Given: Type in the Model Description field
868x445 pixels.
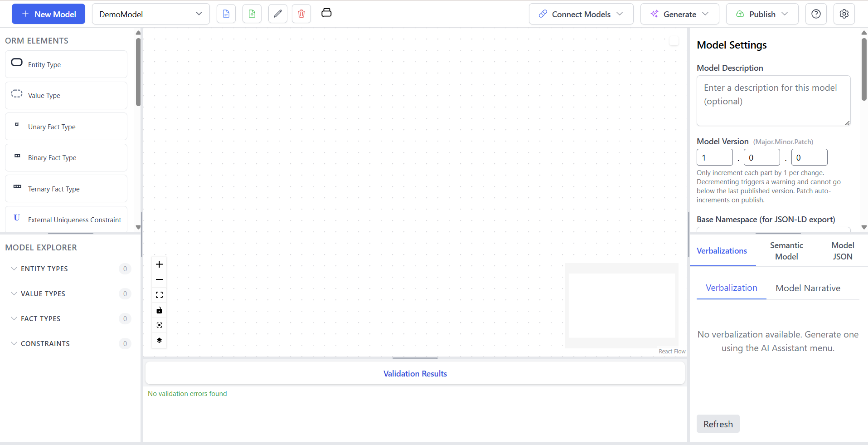Looking at the screenshot, I should click(x=773, y=101).
